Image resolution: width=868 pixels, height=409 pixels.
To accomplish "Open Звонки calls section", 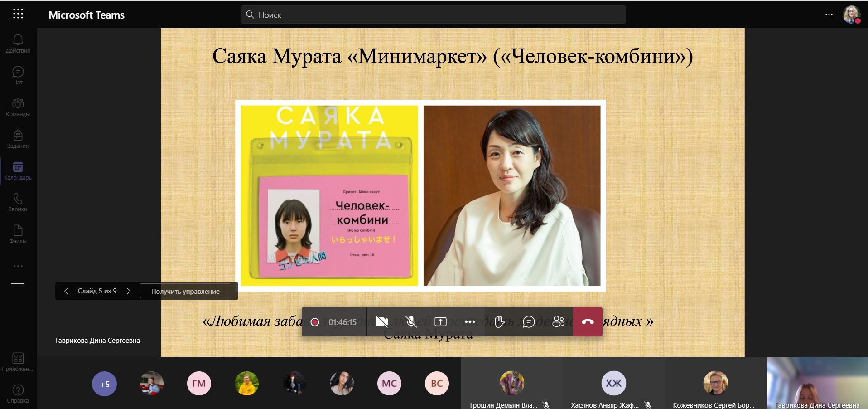I will pos(18,202).
